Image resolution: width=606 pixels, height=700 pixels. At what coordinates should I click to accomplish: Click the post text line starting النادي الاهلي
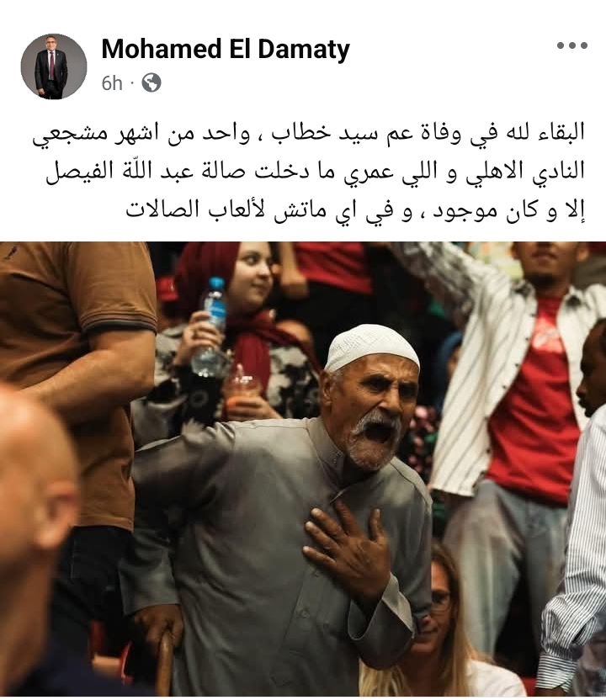[x=316, y=172]
